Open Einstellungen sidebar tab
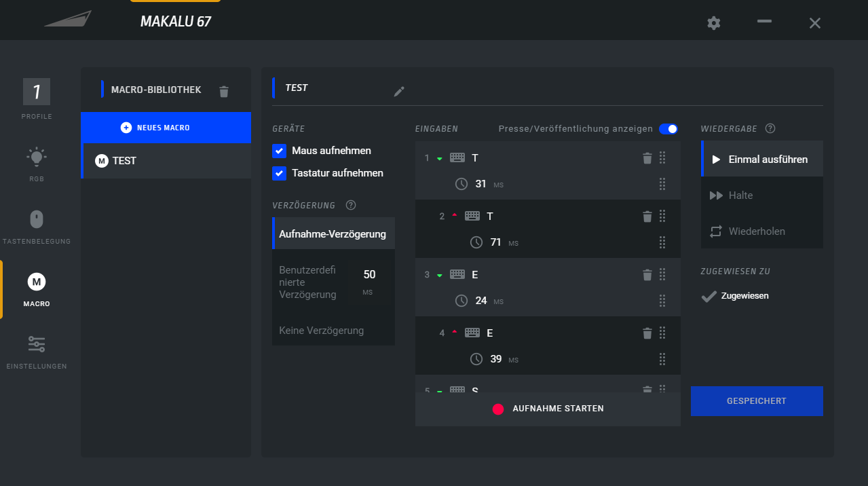Screen dimensions: 868x486 coord(37,351)
